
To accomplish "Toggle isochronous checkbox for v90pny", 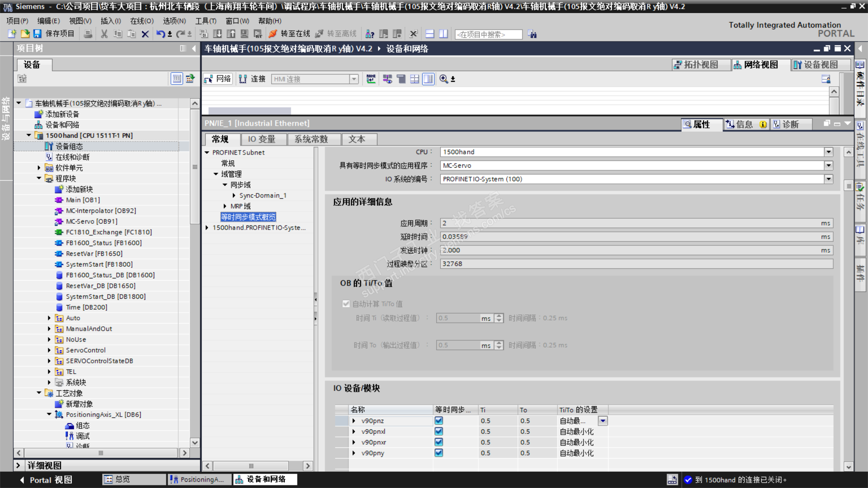I will pos(439,453).
